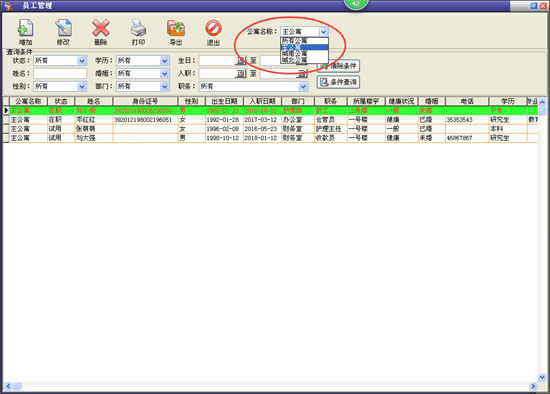Image resolution: width=550 pixels, height=394 pixels.
Task: Click the 增加 add employee icon
Action: click(x=25, y=28)
